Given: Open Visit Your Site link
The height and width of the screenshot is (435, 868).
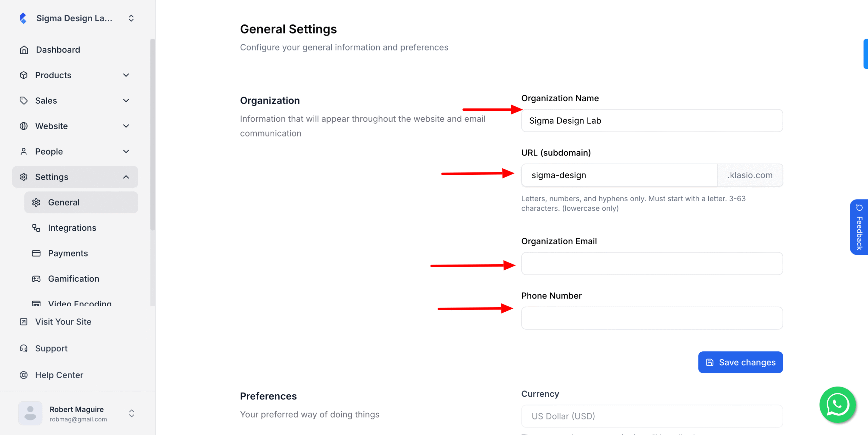Looking at the screenshot, I should 63,322.
